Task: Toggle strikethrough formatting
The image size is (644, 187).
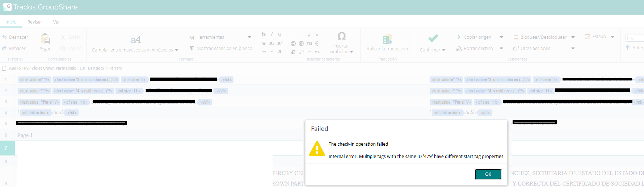Action: pyautogui.click(x=264, y=43)
